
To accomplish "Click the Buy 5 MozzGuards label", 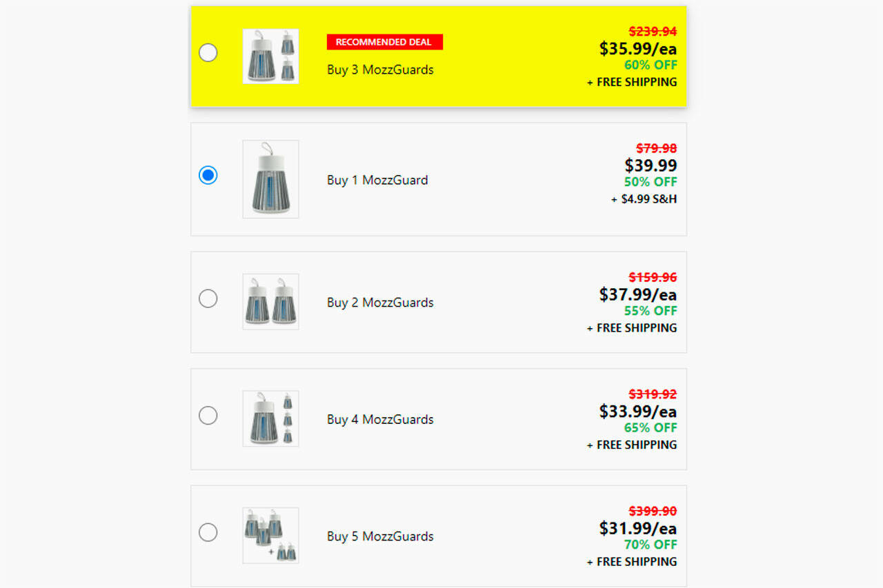I will pos(380,536).
